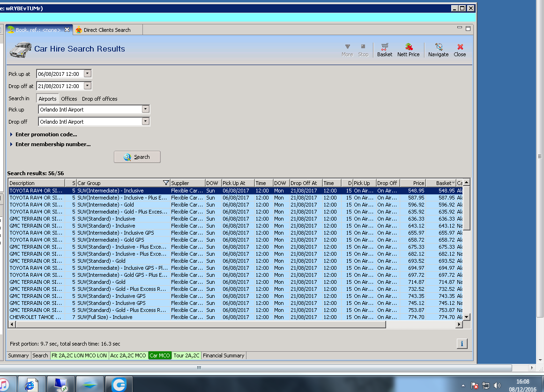This screenshot has width=544, height=392.
Task: Click the Supplier column header
Action: click(187, 183)
